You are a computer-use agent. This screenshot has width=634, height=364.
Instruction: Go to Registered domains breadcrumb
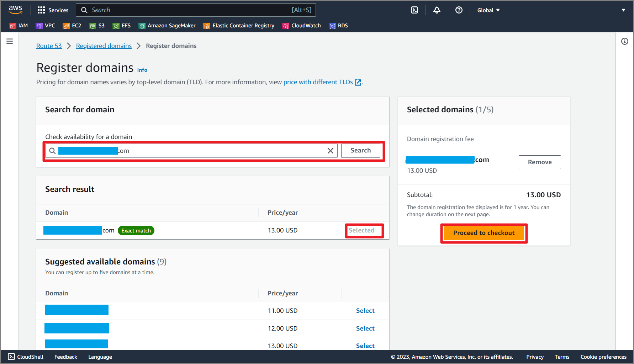coord(104,46)
